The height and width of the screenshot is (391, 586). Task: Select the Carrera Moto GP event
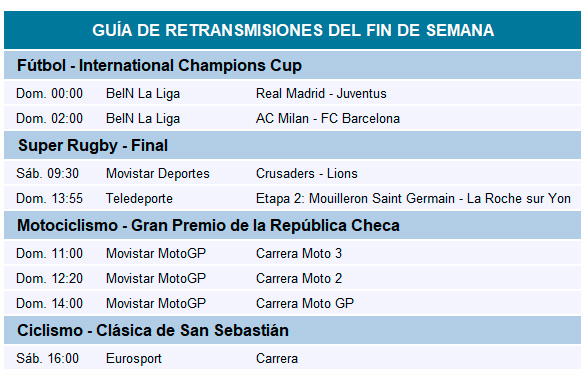pos(305,303)
